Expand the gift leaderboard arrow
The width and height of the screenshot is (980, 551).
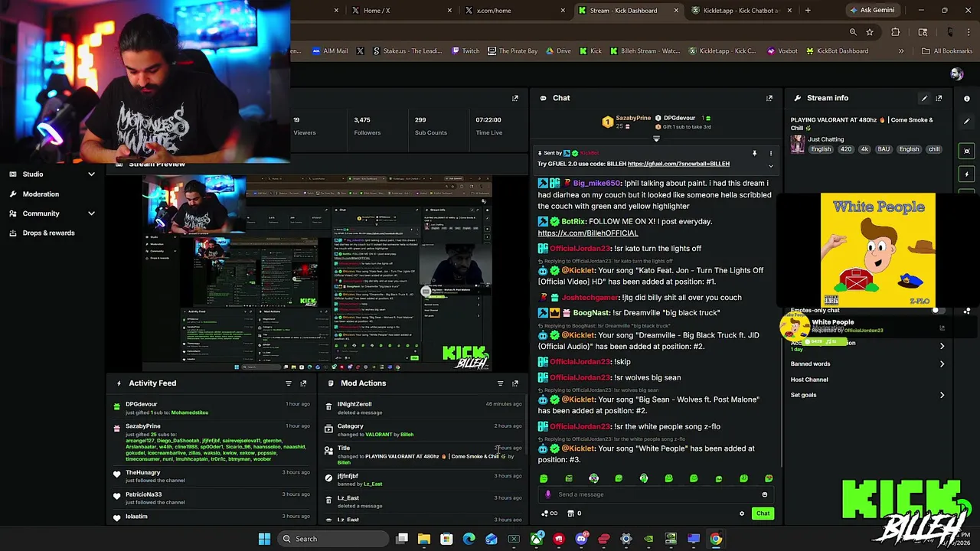click(x=656, y=139)
